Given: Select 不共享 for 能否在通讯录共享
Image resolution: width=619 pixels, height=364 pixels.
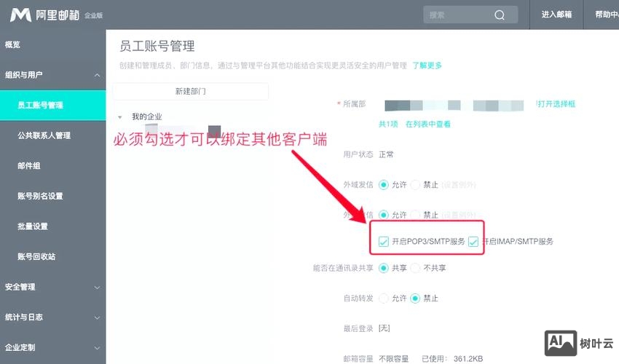Looking at the screenshot, I should click(x=415, y=268).
